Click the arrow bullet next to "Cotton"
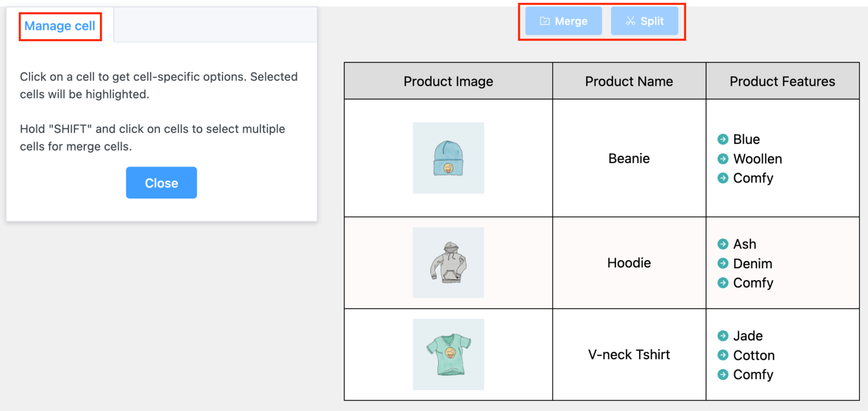This screenshot has height=411, width=868. pos(723,355)
